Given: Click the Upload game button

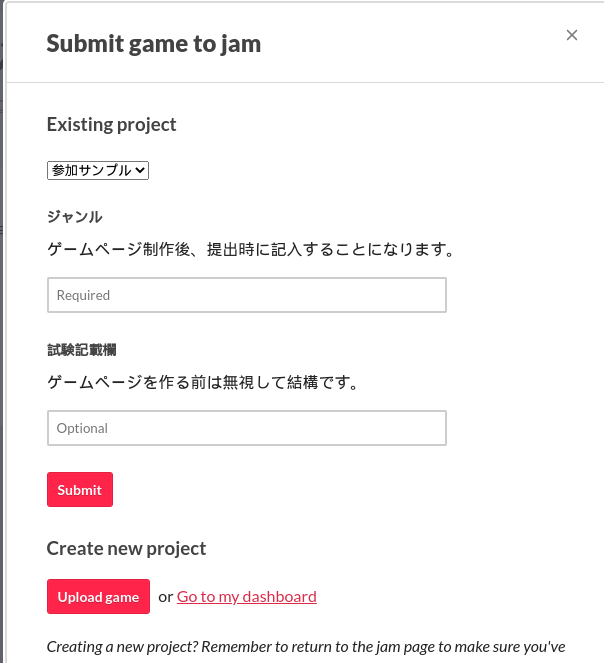Looking at the screenshot, I should [98, 597].
